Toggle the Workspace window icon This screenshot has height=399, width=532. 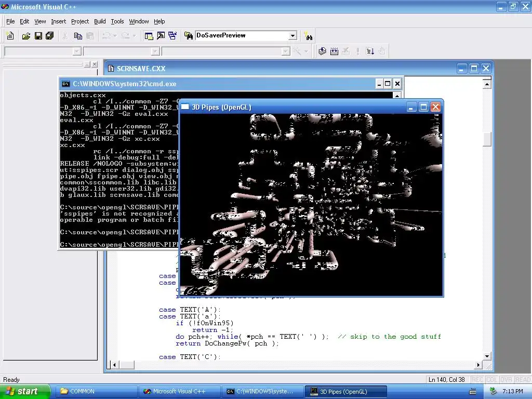(149, 36)
